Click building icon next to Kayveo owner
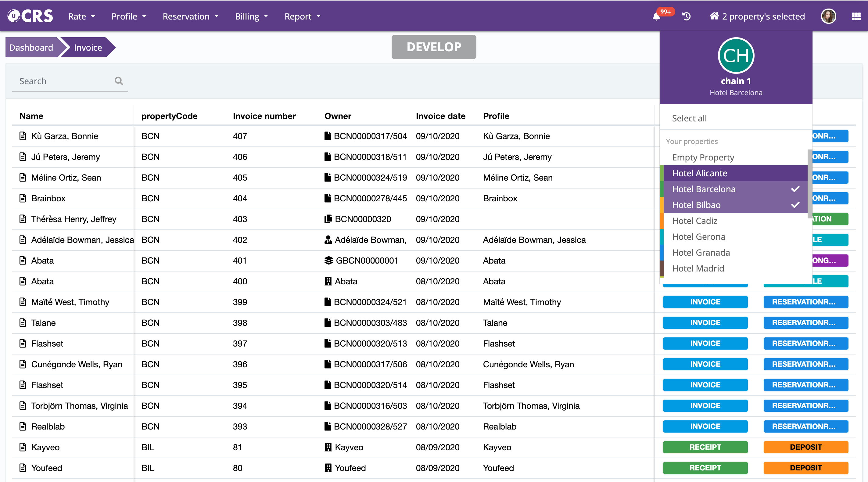The width and height of the screenshot is (868, 482). tap(328, 447)
